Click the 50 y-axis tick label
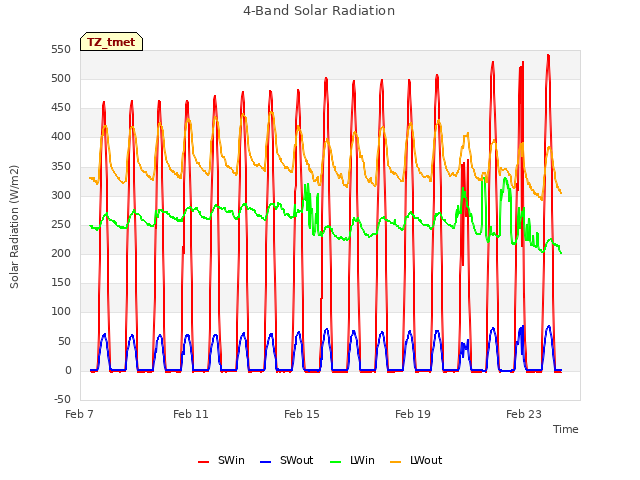 [x=64, y=342]
